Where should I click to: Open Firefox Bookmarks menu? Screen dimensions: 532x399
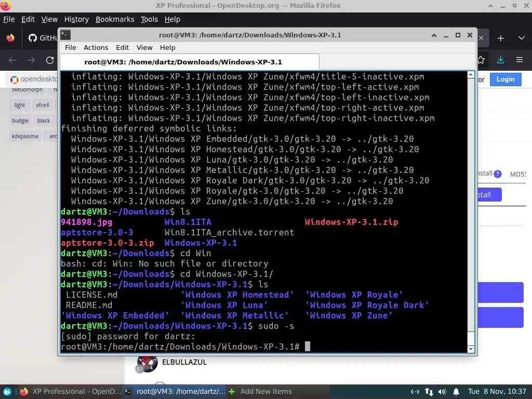click(115, 19)
